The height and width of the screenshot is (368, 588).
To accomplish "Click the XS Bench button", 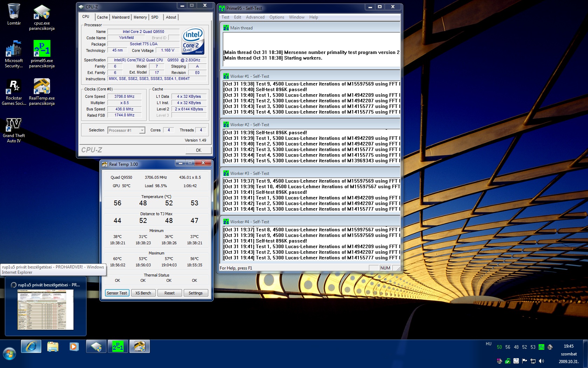I will tap(143, 293).
